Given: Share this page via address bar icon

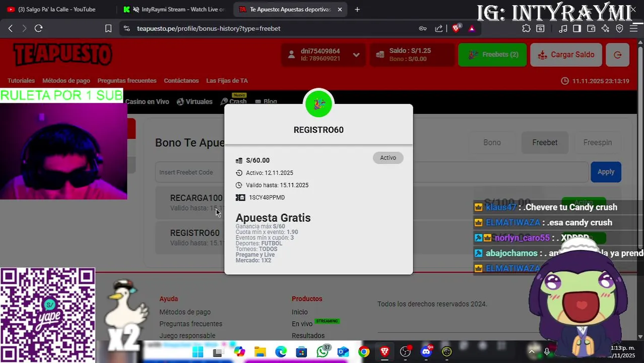Looking at the screenshot, I should click(439, 29).
